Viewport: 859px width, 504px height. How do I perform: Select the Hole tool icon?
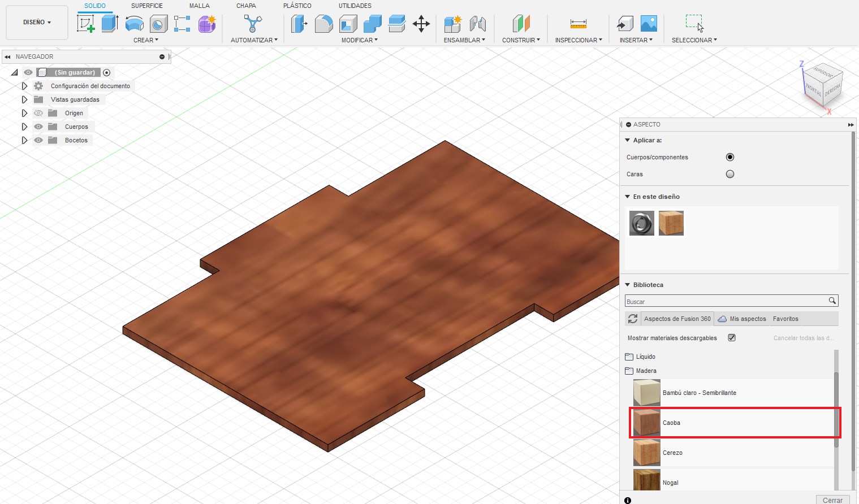click(x=158, y=24)
